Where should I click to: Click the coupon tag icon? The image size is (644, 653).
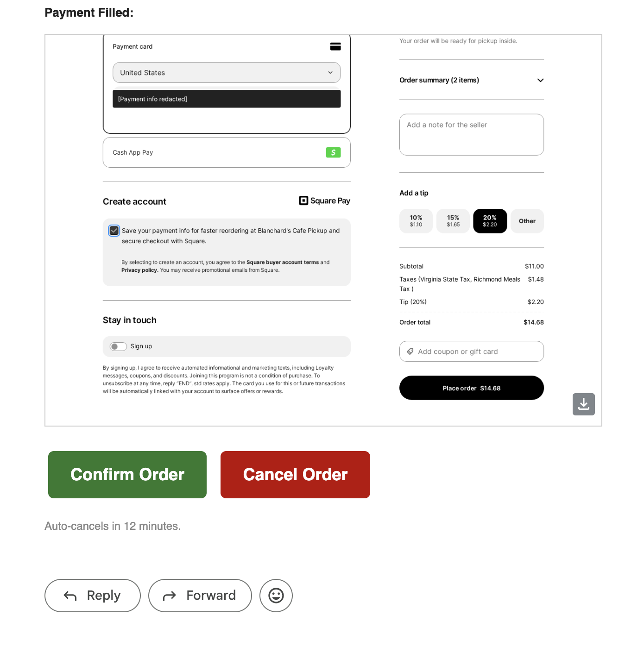(x=410, y=352)
